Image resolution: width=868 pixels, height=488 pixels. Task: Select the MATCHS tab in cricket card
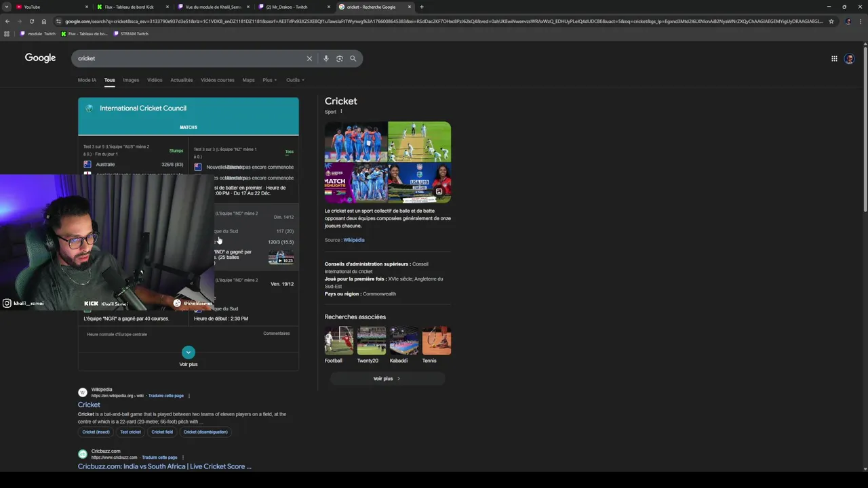(x=189, y=127)
